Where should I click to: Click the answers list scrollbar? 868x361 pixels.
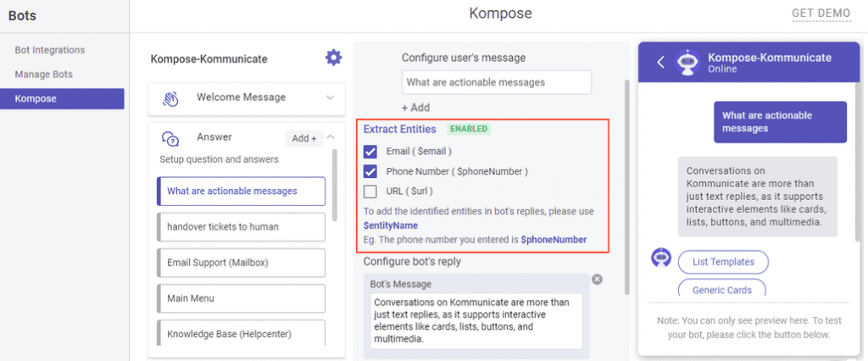334,185
